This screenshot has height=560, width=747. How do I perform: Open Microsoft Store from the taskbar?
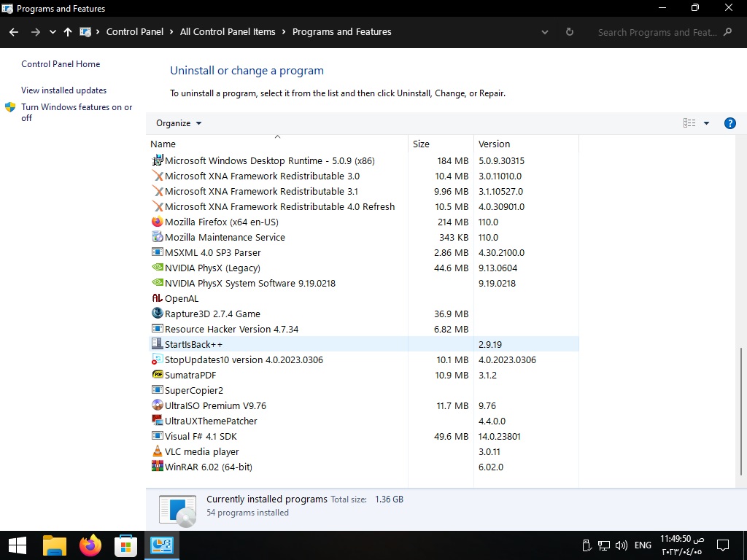125,545
